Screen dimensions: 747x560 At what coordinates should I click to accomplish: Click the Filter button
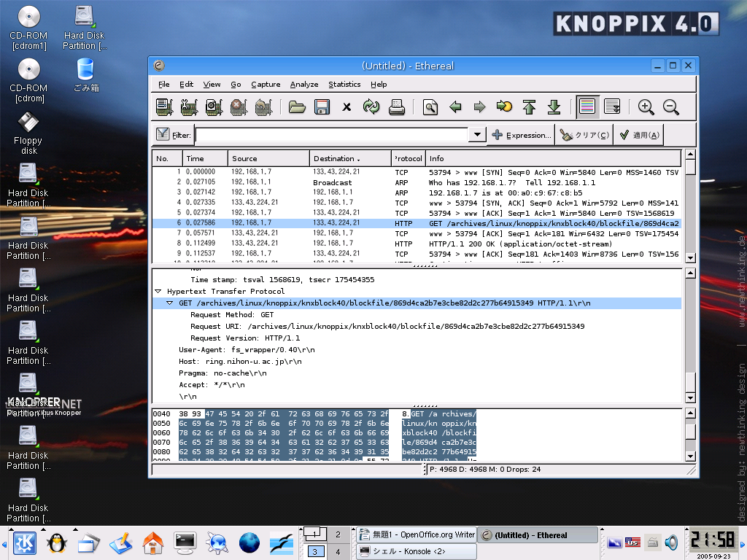coord(174,135)
